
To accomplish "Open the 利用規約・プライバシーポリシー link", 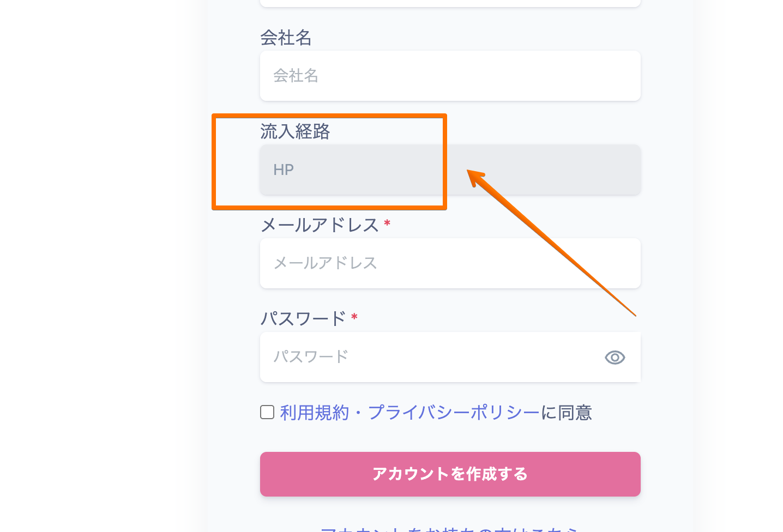I will [x=409, y=413].
